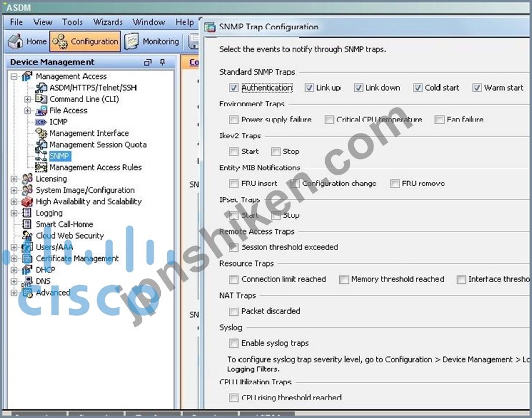Viewport: 532px width, 418px height.
Task: Click the Licensing icon in tree
Action: click(x=27, y=179)
